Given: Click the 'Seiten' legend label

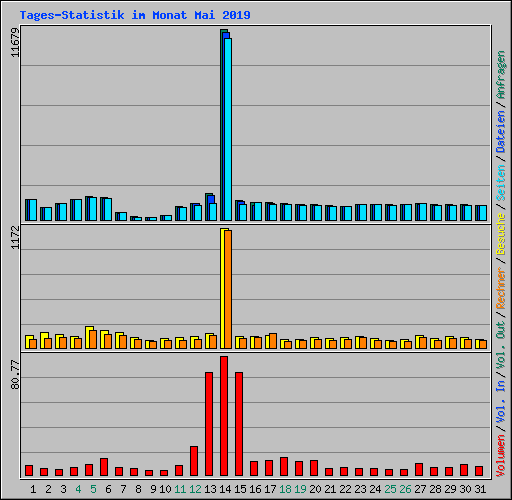Looking at the screenshot, I should tap(501, 183).
